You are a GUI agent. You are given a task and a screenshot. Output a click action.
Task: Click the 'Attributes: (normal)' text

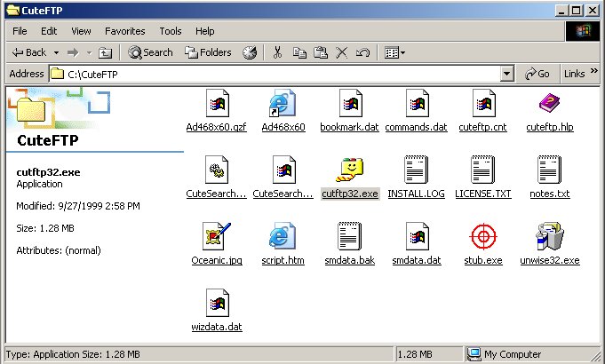click(59, 250)
